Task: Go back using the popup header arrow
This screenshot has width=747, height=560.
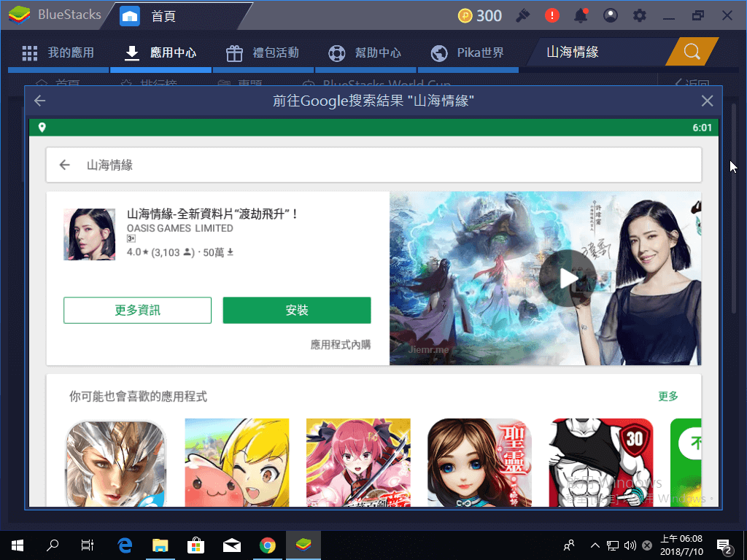Action: point(40,101)
